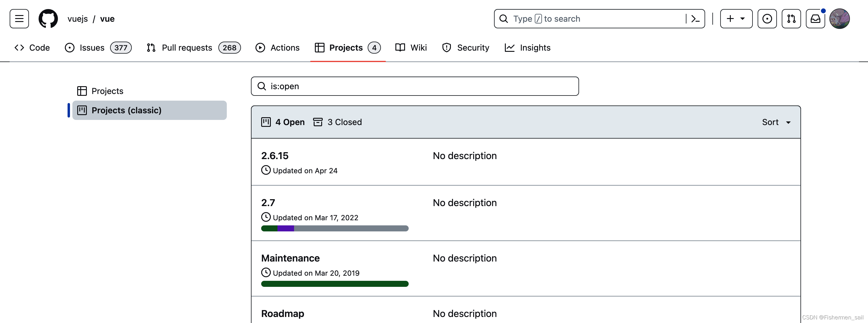Click the clock icon beside Mar 20, 2019

266,272
